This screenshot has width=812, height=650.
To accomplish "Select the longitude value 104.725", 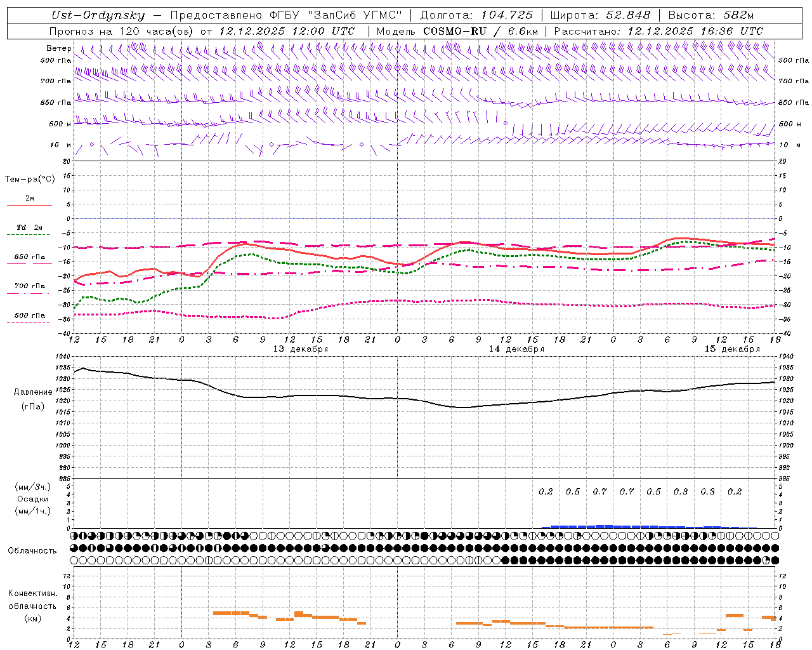I will click(x=507, y=15).
